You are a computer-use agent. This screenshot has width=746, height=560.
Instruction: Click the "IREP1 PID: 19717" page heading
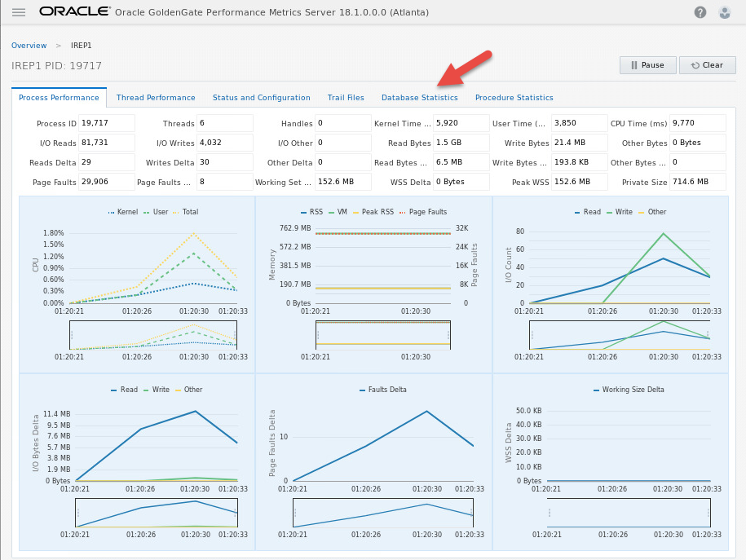click(56, 66)
